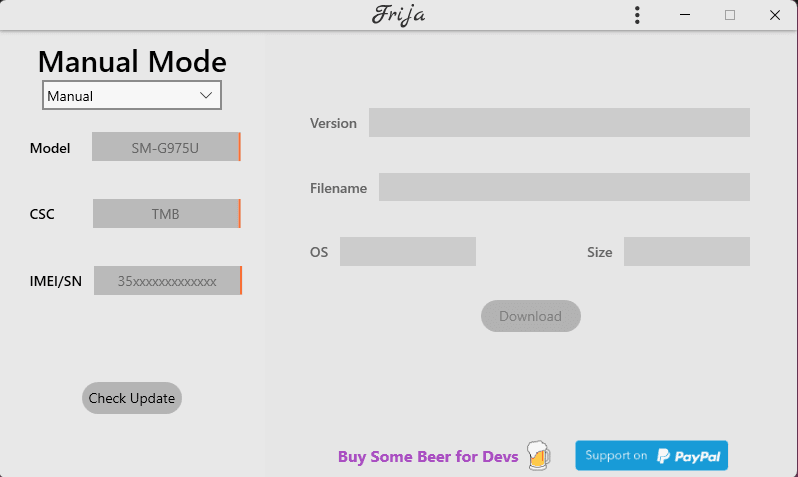Click the Size output field
Viewport: 798px width, 477px height.
(x=686, y=252)
